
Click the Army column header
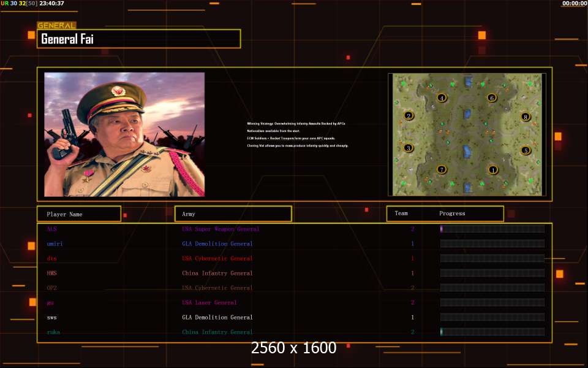click(x=233, y=213)
